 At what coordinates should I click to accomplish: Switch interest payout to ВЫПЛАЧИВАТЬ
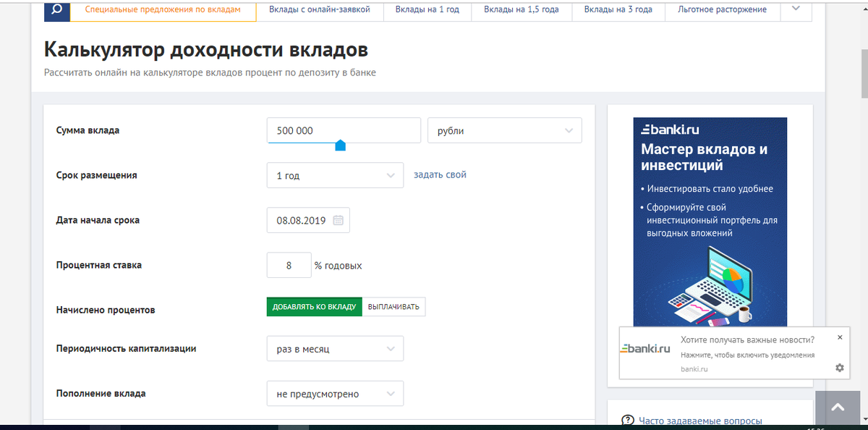[394, 306]
